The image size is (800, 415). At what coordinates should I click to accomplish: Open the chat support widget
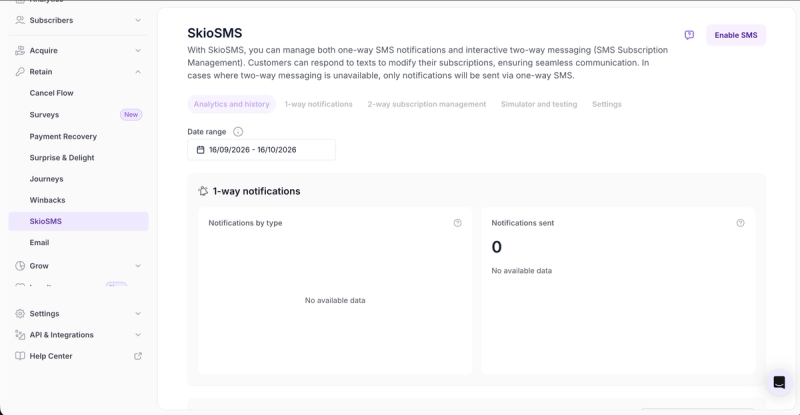point(779,382)
